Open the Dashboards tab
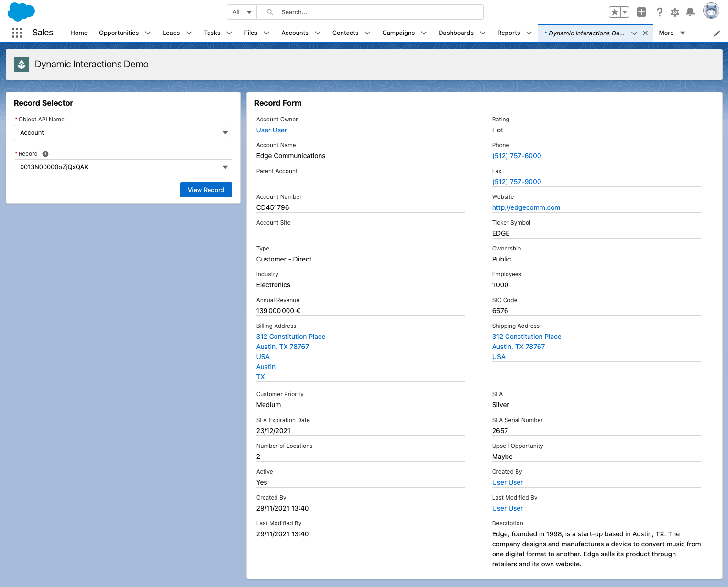The height and width of the screenshot is (587, 728). pyautogui.click(x=456, y=33)
